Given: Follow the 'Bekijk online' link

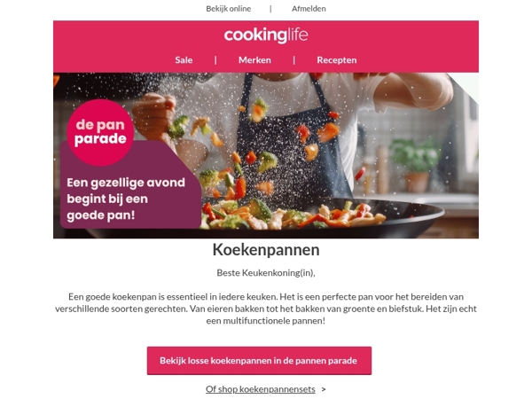Looking at the screenshot, I should [x=229, y=9].
